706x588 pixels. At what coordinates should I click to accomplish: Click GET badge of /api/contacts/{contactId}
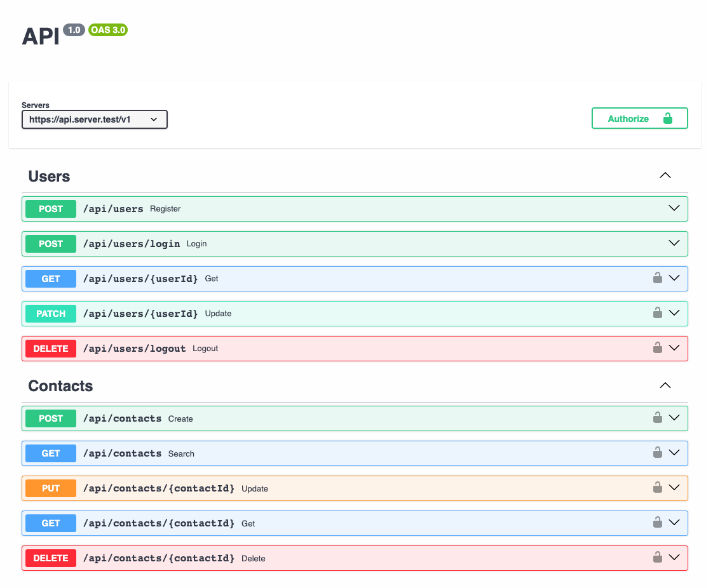point(51,523)
